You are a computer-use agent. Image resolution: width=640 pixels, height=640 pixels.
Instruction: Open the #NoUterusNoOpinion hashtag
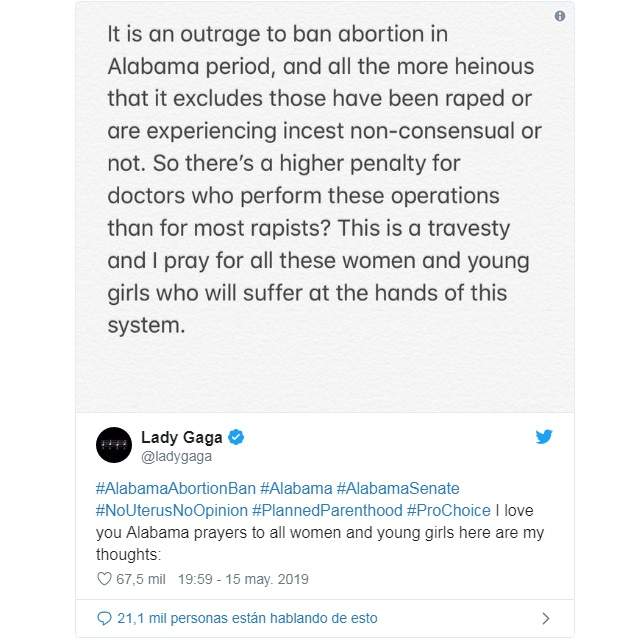pos(172,511)
